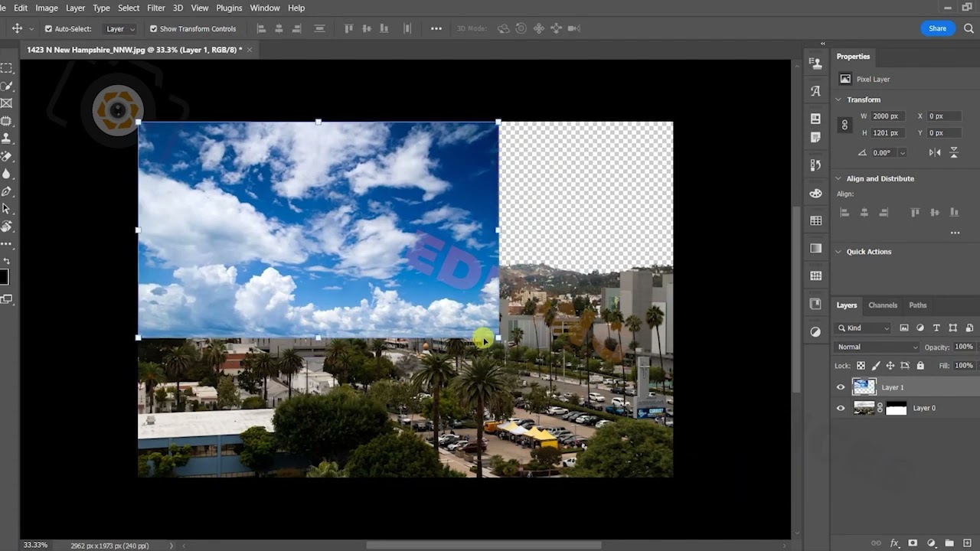Screen dimensions: 980x551
Task: Align horizontal centers in options bar
Action: [x=279, y=28]
